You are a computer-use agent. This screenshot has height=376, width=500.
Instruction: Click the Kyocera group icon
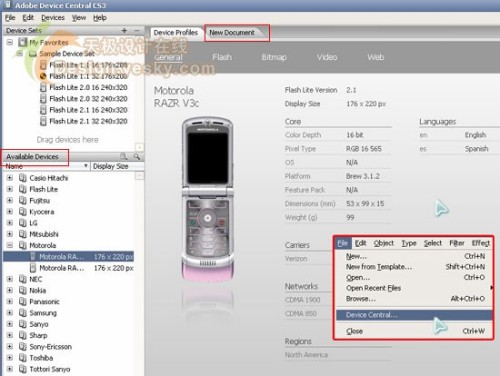pyautogui.click(x=23, y=212)
